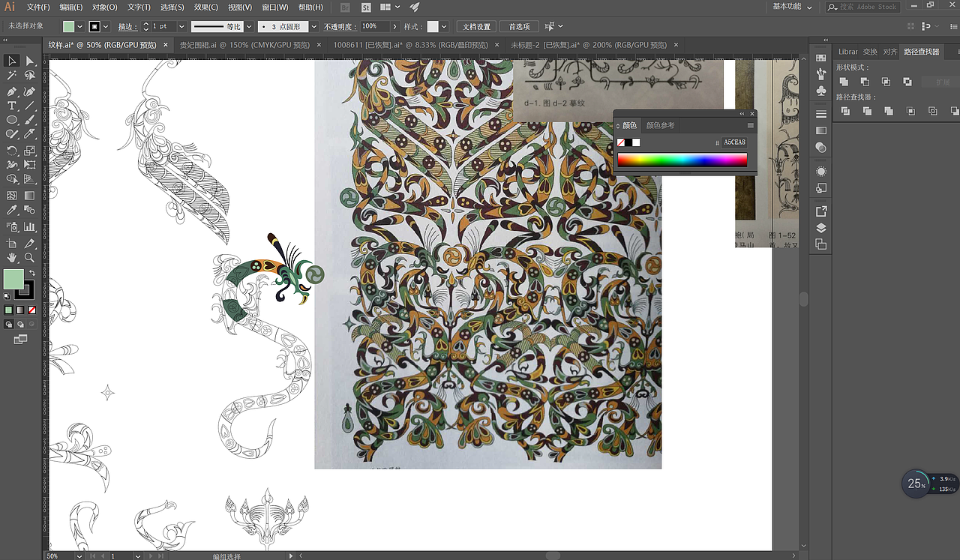Click the Exclude shape mode icon

[907, 81]
